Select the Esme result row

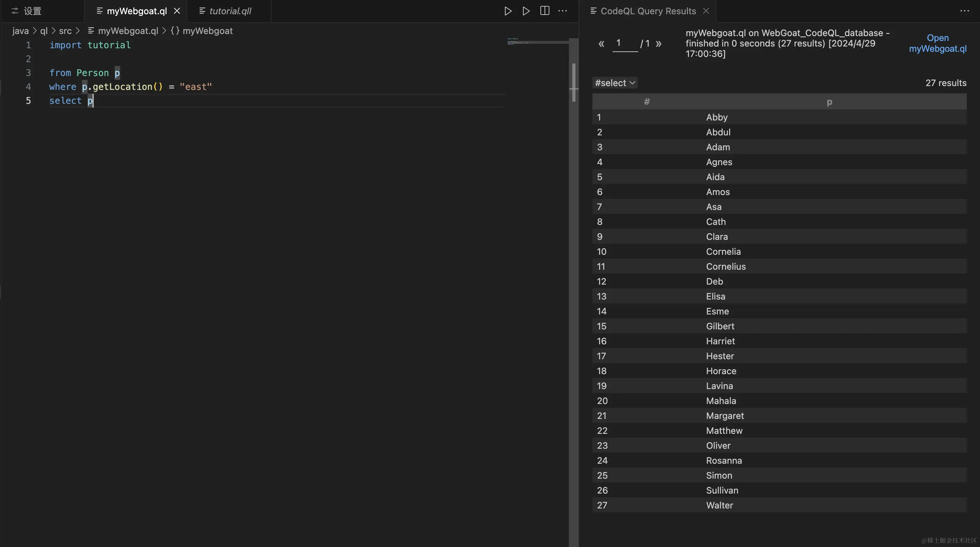[x=780, y=311]
